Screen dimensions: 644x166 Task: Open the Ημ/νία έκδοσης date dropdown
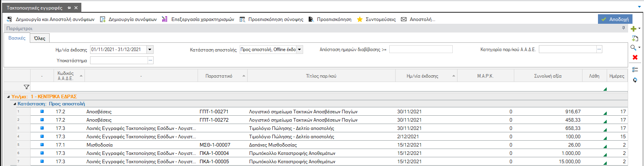tap(150, 50)
